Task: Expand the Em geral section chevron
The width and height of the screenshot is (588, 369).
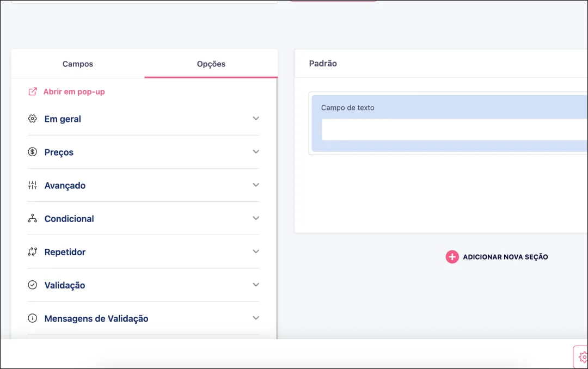Action: click(x=256, y=118)
